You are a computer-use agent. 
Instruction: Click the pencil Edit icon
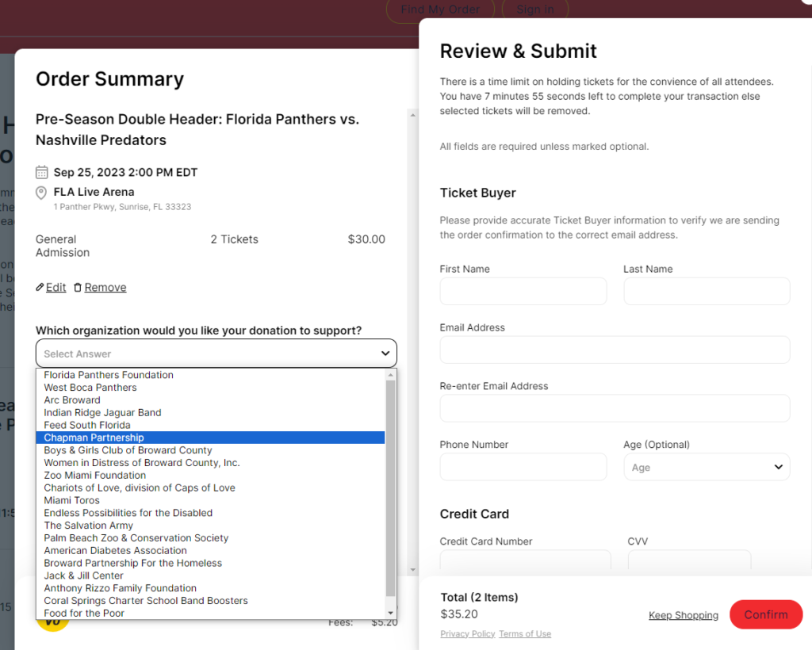(x=40, y=288)
